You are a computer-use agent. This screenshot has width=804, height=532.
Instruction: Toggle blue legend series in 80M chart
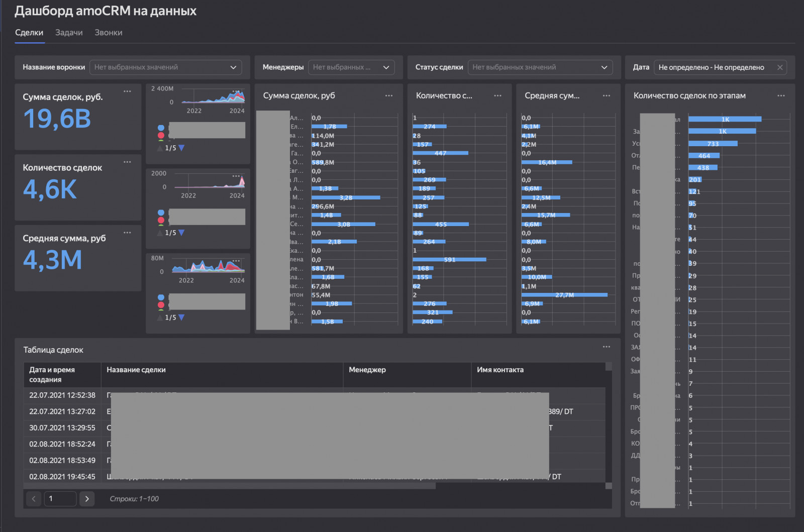pyautogui.click(x=161, y=298)
